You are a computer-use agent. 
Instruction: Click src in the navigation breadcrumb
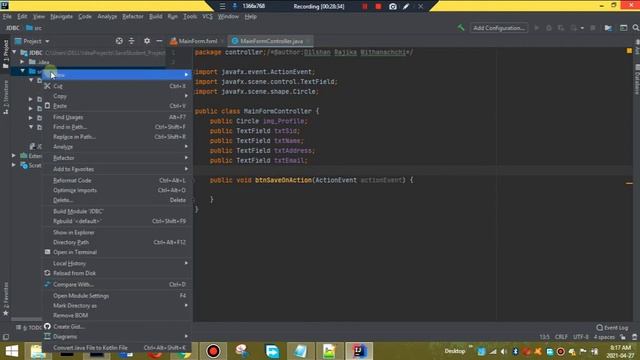tap(34, 28)
